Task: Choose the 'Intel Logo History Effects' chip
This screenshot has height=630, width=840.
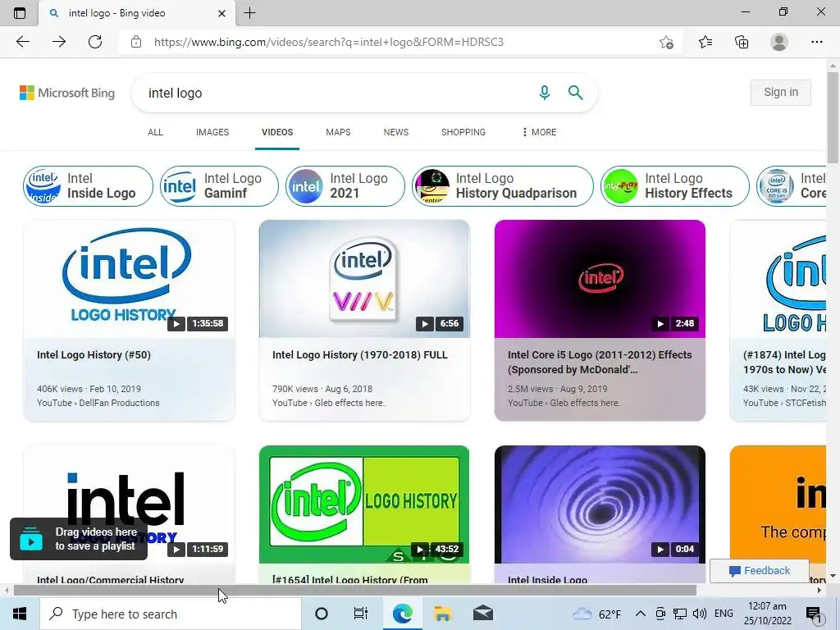Action: 674,186
